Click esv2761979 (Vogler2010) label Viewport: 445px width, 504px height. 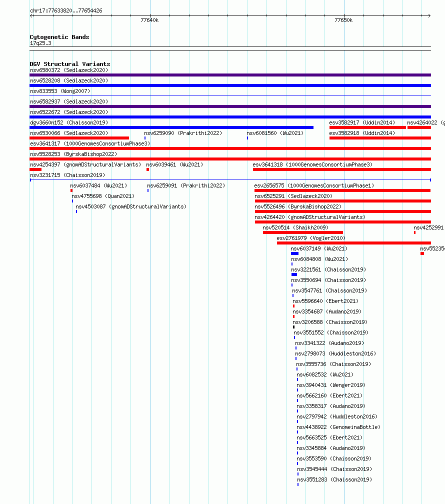pyautogui.click(x=311, y=238)
